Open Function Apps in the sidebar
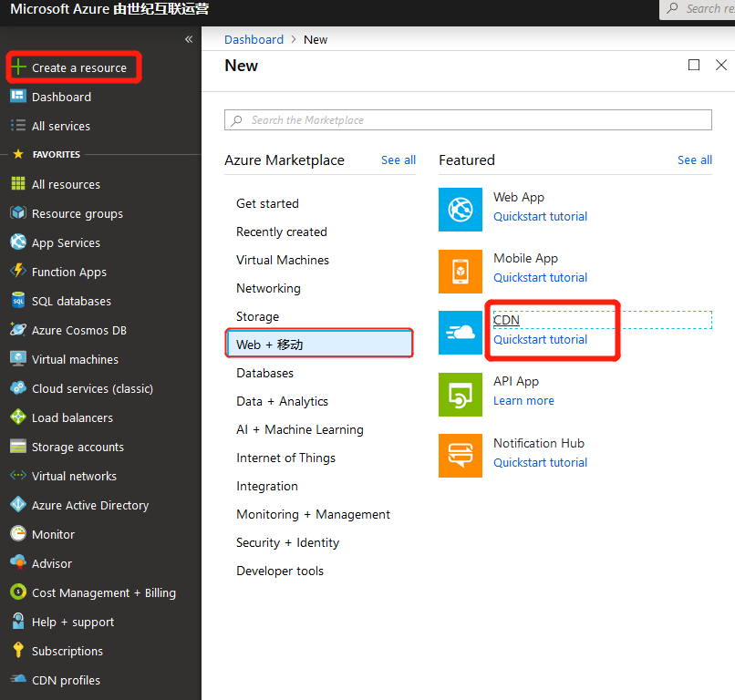The width and height of the screenshot is (735, 700). point(68,272)
